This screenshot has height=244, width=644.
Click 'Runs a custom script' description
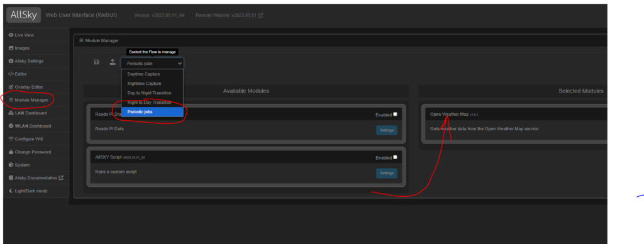(116, 172)
